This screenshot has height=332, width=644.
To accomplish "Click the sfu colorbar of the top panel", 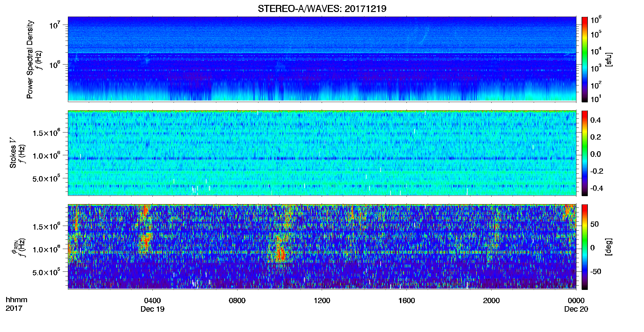I will click(x=584, y=59).
